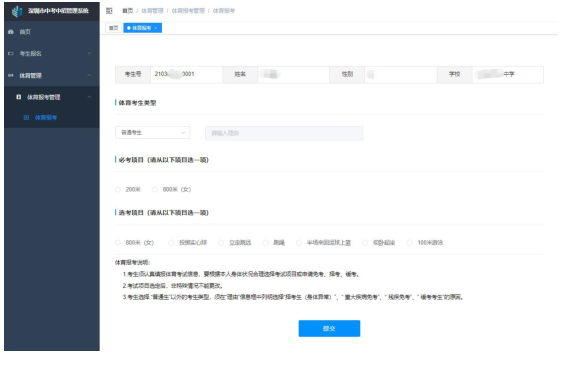The height and width of the screenshot is (366, 563).
Task: Click note line 3 about 考生类型
Action: [x=293, y=297]
